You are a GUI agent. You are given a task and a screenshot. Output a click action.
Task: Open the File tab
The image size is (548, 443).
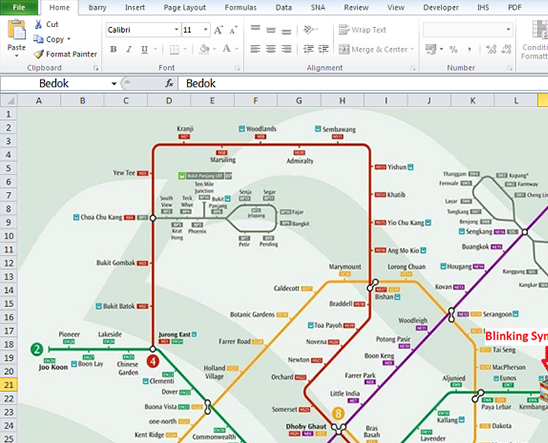[19, 7]
